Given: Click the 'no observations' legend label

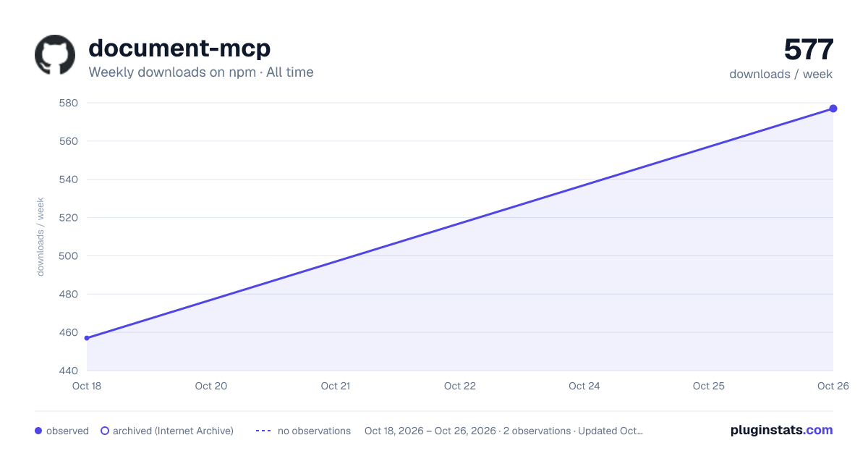Looking at the screenshot, I should click(x=314, y=431).
